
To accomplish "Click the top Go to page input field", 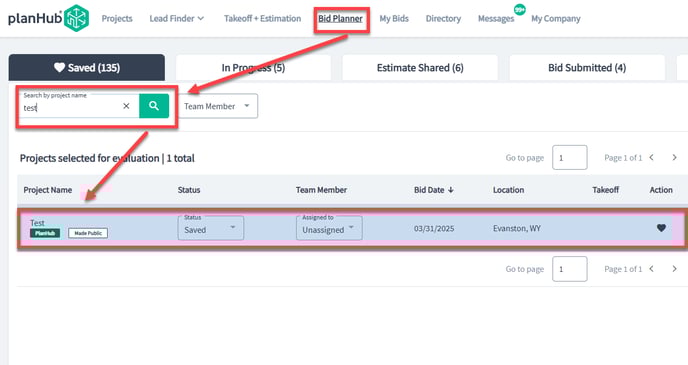I will coord(570,157).
